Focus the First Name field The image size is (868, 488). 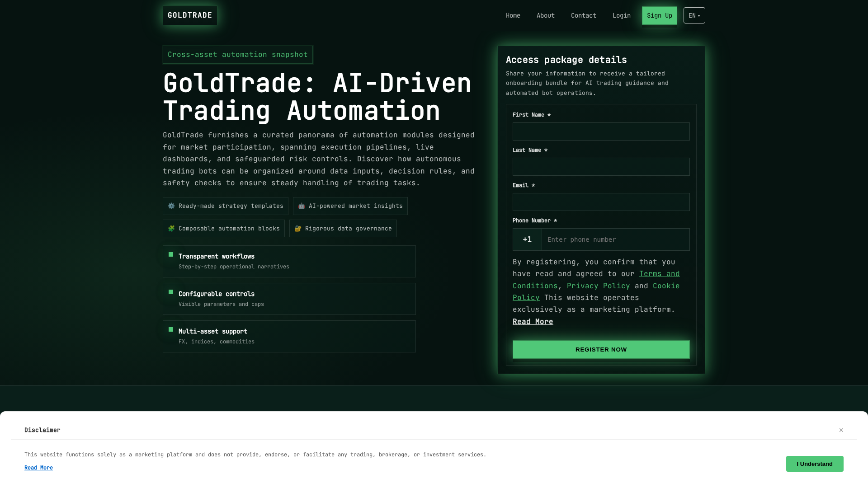pyautogui.click(x=601, y=131)
